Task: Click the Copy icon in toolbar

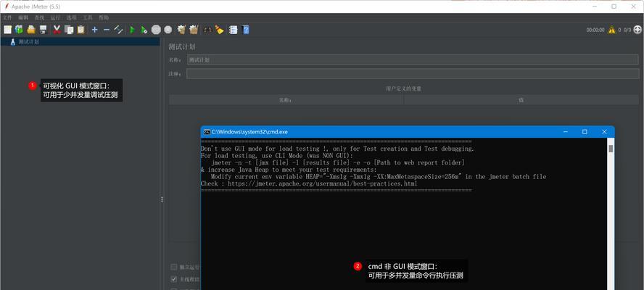Action: click(69, 30)
